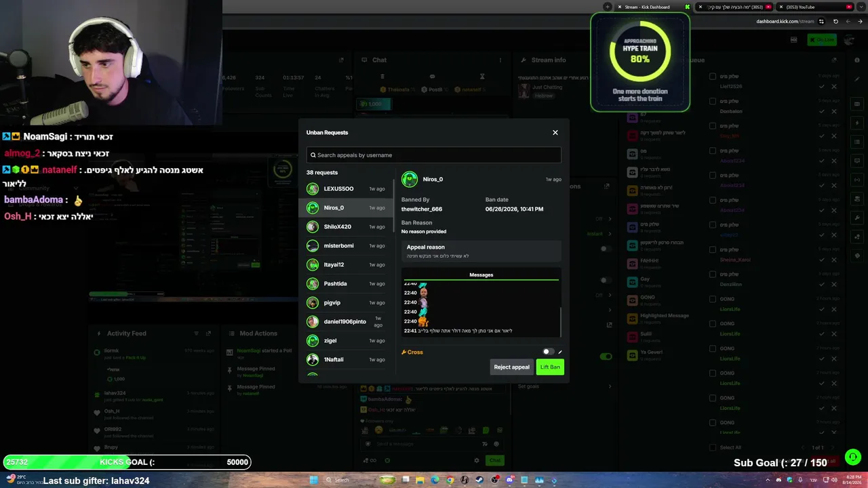The image size is (868, 488).
Task: Click the Cross wrench label
Action: click(x=412, y=352)
